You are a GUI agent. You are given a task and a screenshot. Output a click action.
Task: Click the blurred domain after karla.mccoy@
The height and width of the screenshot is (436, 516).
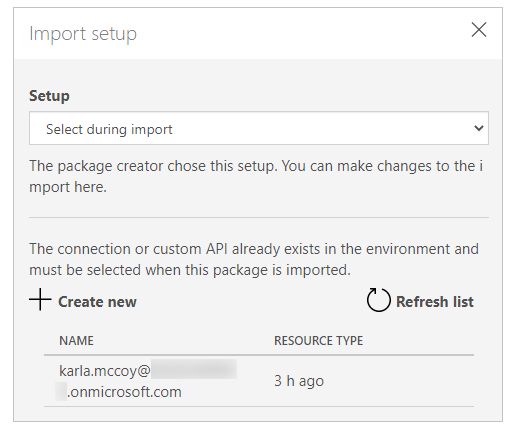[x=194, y=369]
